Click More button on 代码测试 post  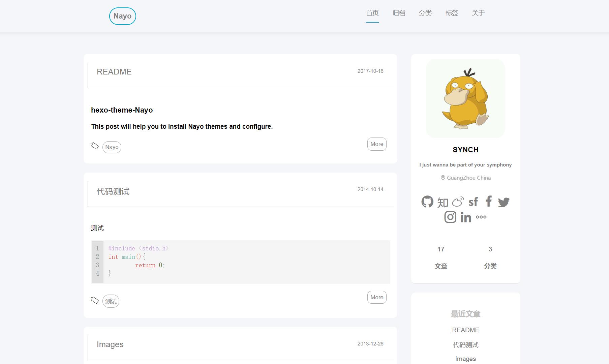pos(377,297)
